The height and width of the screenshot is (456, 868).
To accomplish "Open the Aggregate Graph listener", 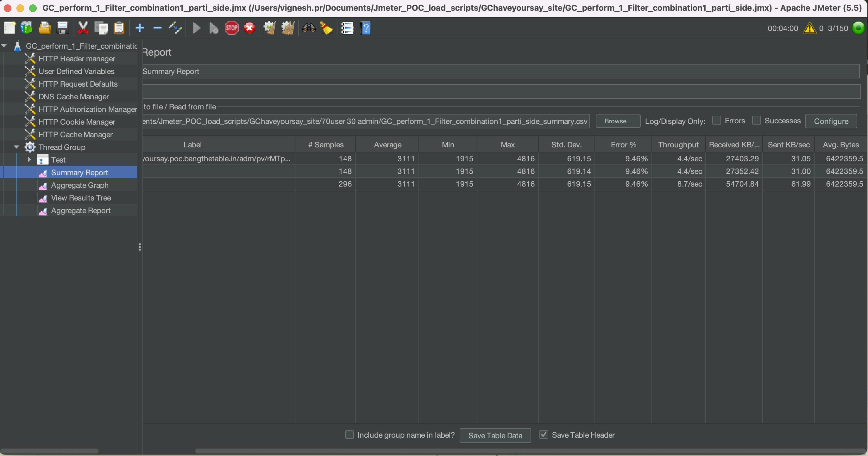I will [x=79, y=185].
